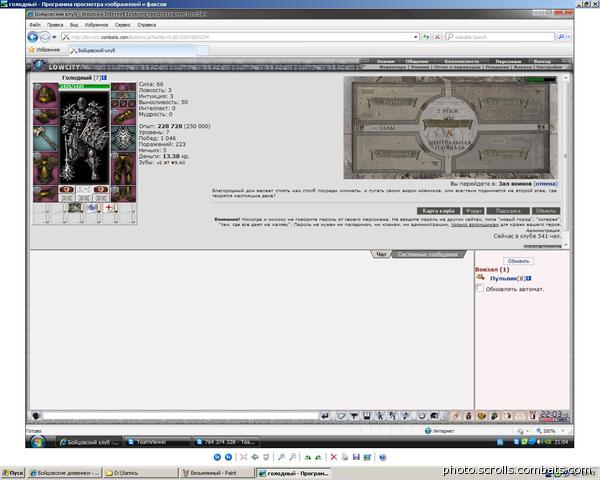
Task: Click the photo viewer zoom in magnifier
Action: tap(281, 457)
